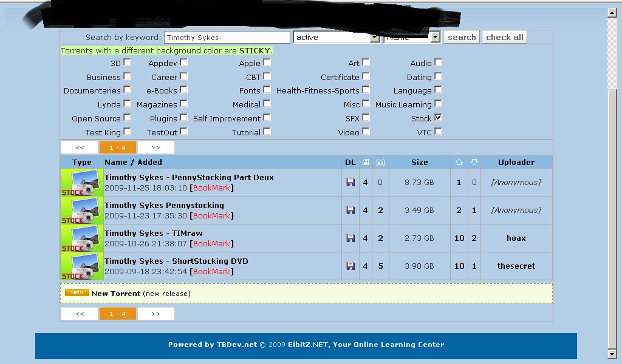
Task: Check the Lynda category box
Action: coord(128,104)
